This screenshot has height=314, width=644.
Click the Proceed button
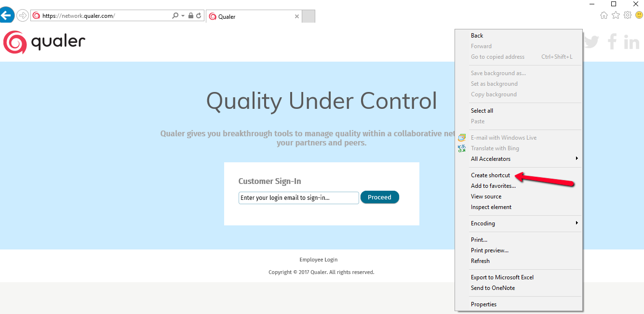point(380,197)
